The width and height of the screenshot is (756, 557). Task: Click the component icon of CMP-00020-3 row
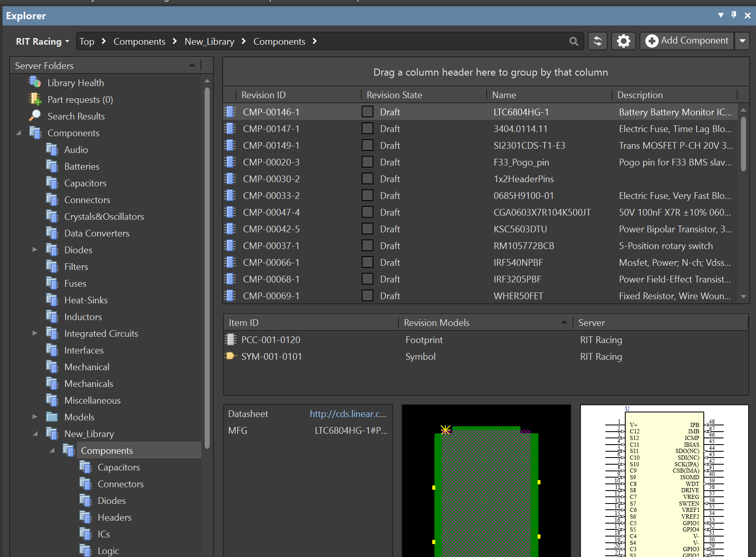tap(230, 162)
